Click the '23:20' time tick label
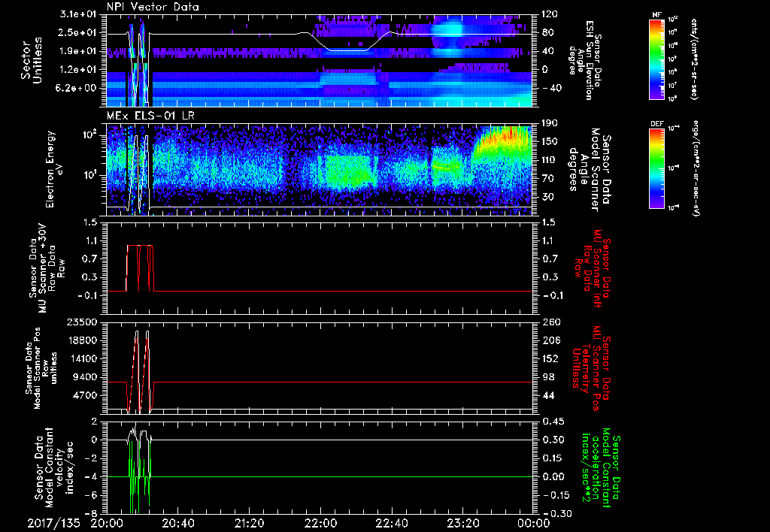The height and width of the screenshot is (532, 770). click(463, 523)
